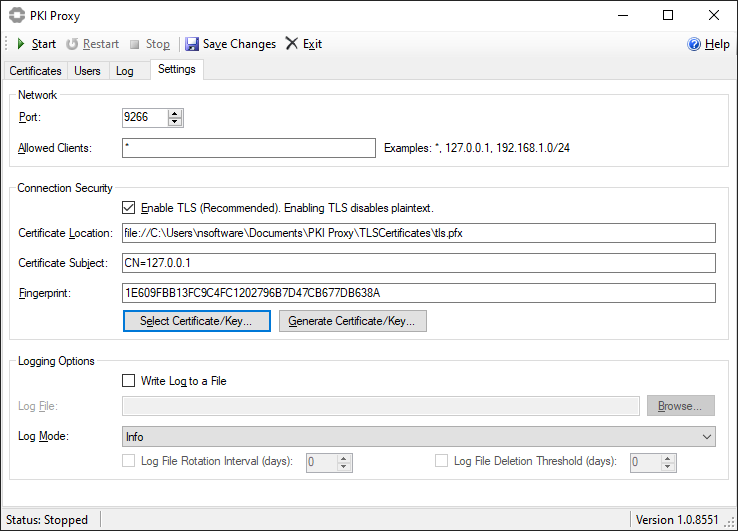This screenshot has width=738, height=531.
Task: Open Help from the toolbar
Action: (708, 44)
